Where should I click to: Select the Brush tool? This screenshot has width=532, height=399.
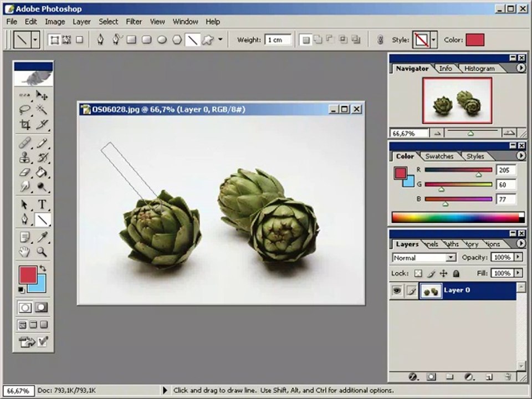[42, 143]
